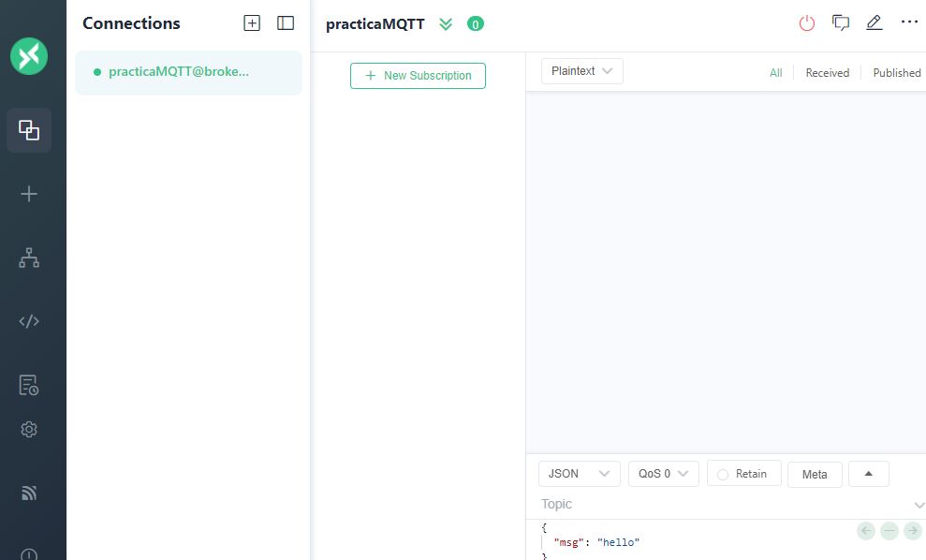Open the Viewer tree icon in sidebar

pyautogui.click(x=29, y=258)
